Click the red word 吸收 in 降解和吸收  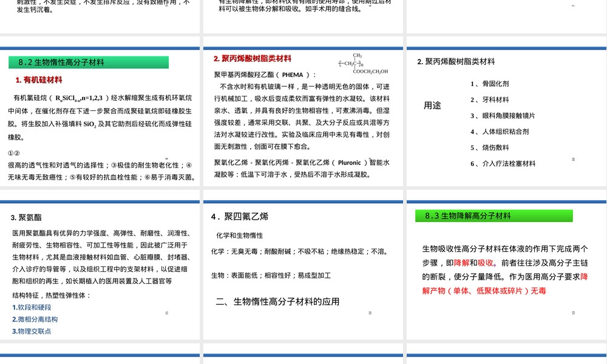click(x=486, y=263)
